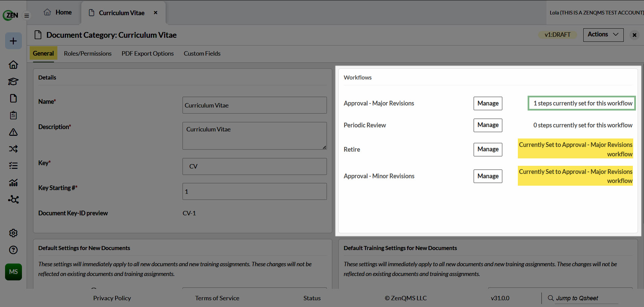Open the settings gear icon in sidebar
Image resolution: width=644 pixels, height=307 pixels.
(x=13, y=233)
